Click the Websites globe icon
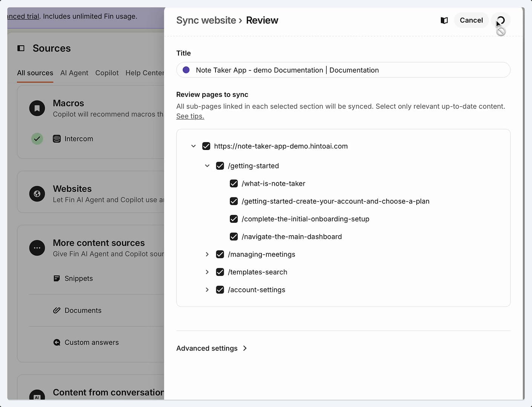Viewport: 532px width, 407px height. (x=37, y=194)
